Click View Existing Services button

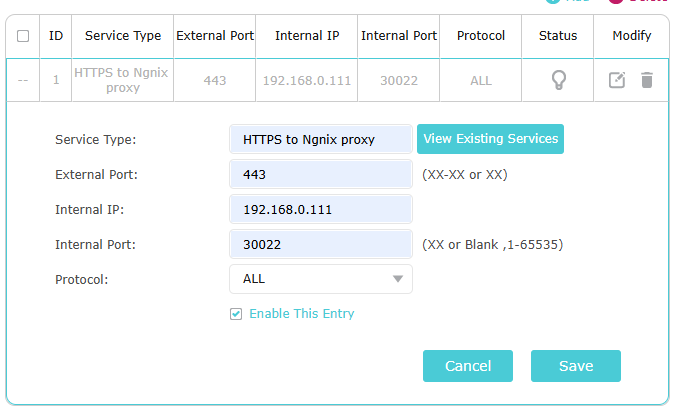[x=490, y=139]
